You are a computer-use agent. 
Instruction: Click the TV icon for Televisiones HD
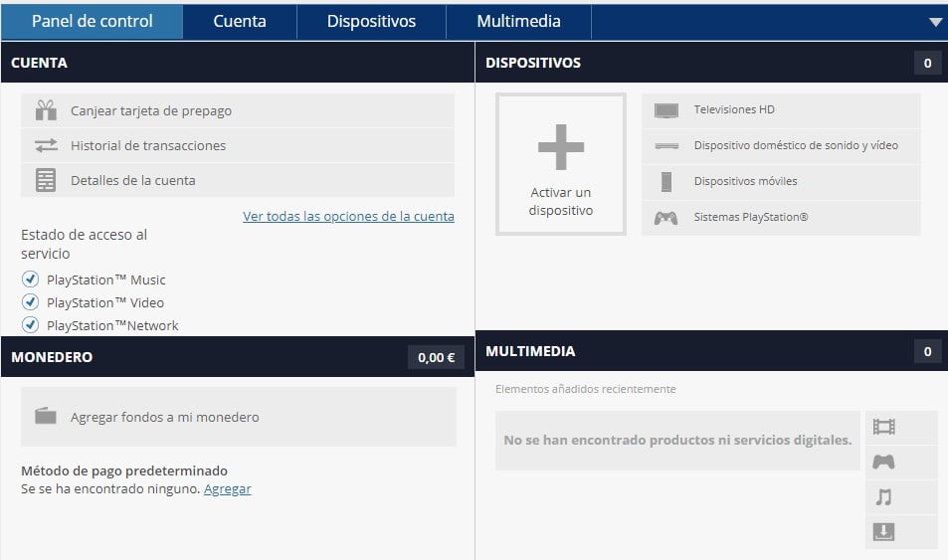click(x=666, y=110)
